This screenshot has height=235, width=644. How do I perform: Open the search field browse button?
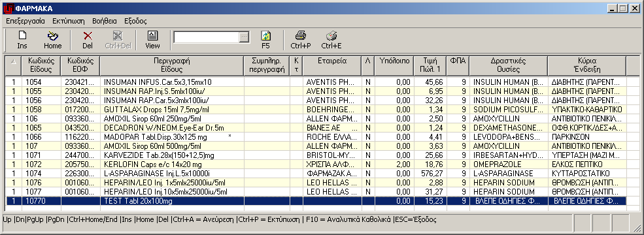tap(245, 37)
